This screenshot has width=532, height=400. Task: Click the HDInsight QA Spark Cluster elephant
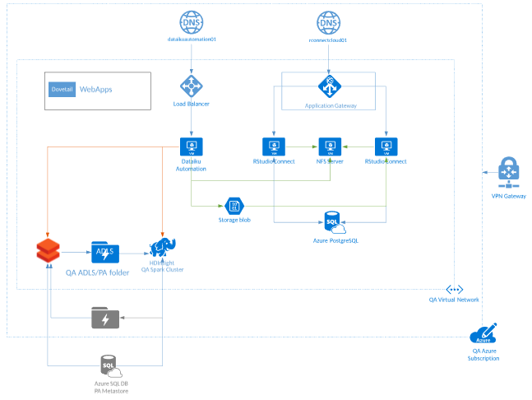point(162,247)
